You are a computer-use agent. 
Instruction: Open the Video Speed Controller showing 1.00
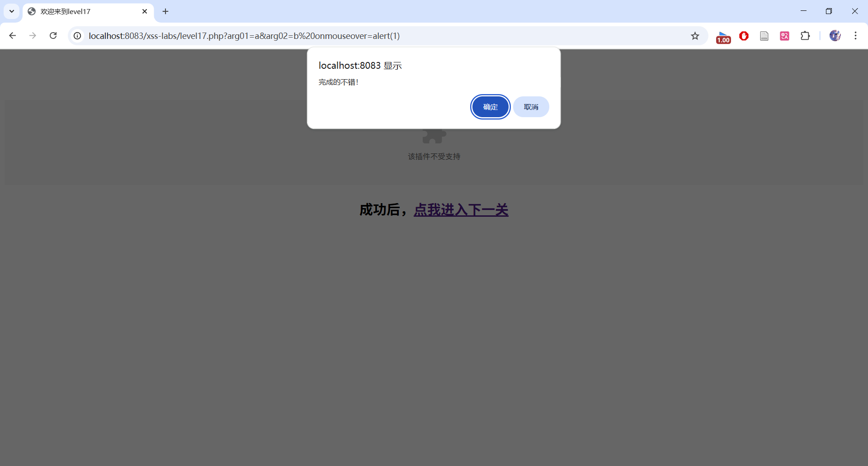pyautogui.click(x=723, y=36)
